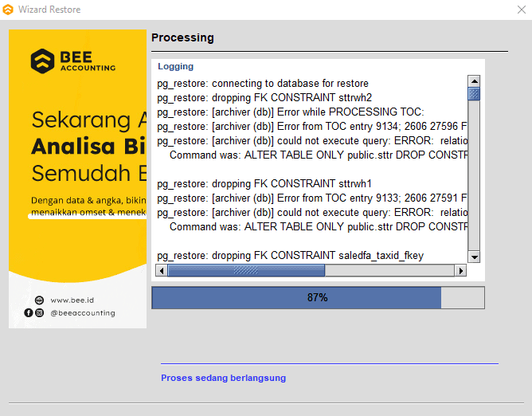
Task: Click the log's horizontal scroll right arrow
Action: (460, 271)
